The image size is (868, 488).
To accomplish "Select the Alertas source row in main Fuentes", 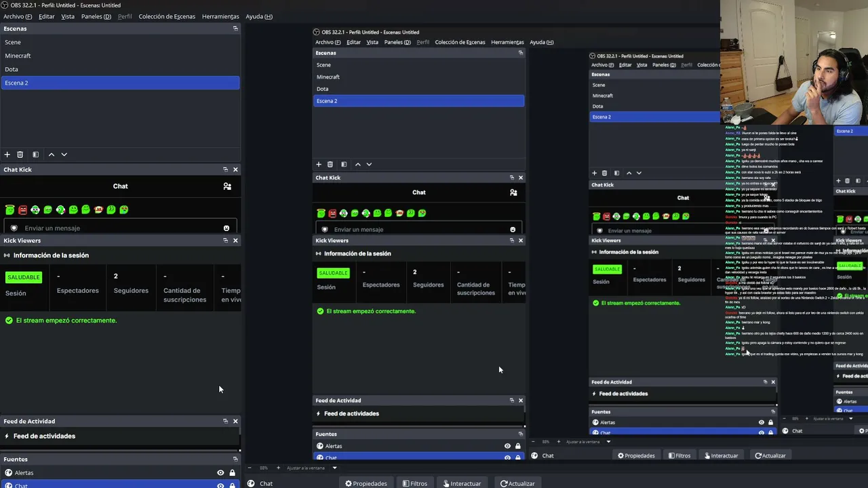I will coord(120,473).
